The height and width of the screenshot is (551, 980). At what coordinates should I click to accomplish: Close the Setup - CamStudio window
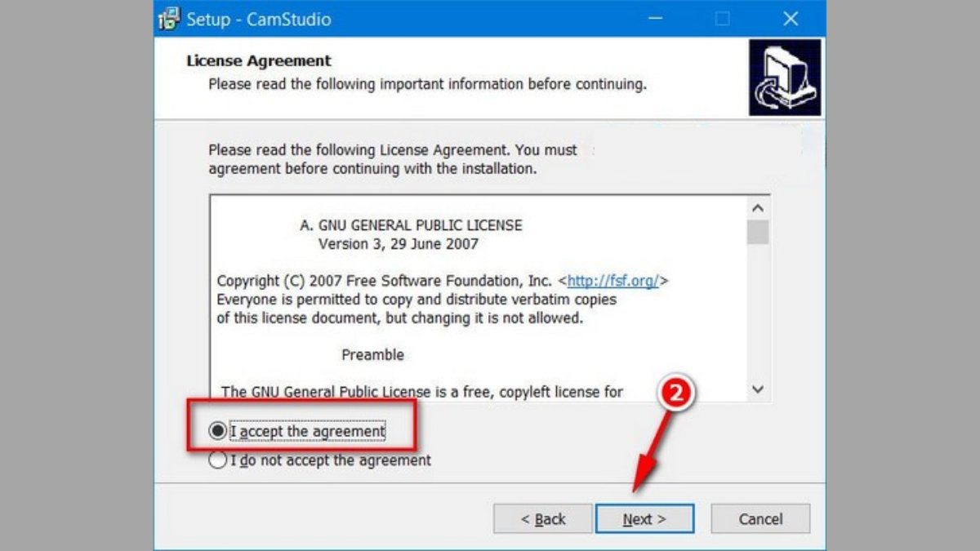pos(791,19)
